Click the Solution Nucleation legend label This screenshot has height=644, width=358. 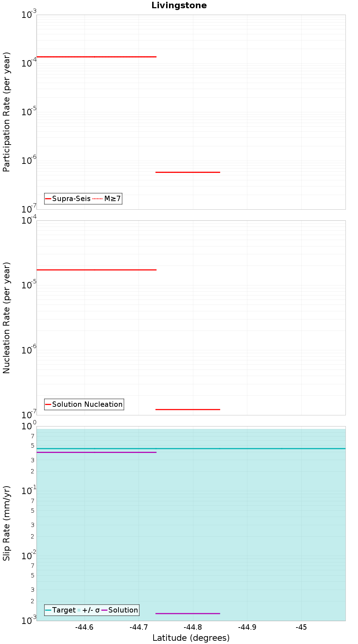coord(87,404)
